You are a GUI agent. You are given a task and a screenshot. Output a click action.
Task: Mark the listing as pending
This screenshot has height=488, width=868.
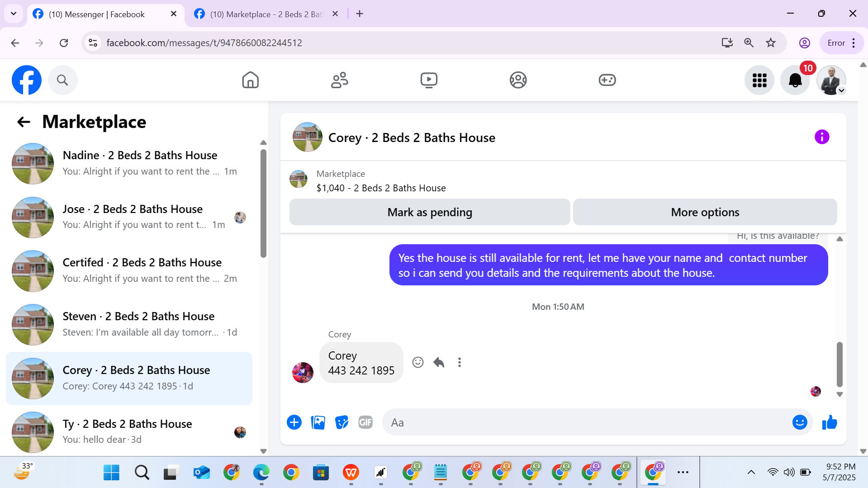[430, 212]
